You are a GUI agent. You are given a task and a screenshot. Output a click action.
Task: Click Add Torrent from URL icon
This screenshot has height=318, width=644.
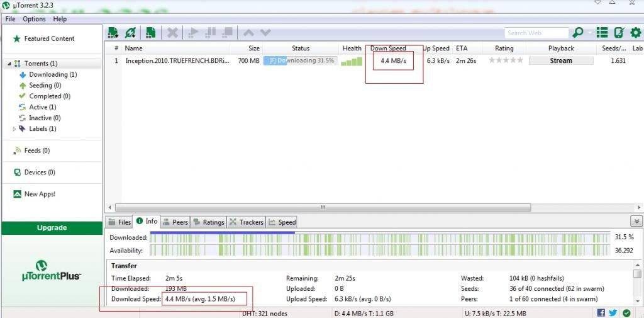(x=130, y=32)
